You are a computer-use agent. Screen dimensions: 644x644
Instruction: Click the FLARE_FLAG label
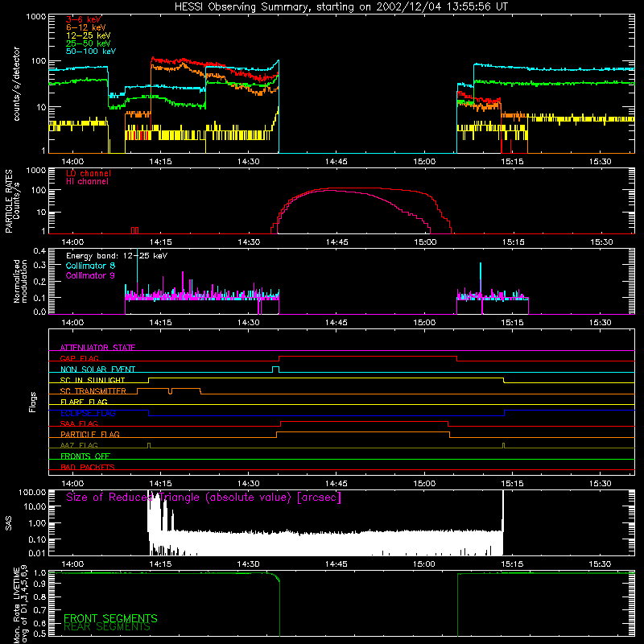pyautogui.click(x=84, y=402)
